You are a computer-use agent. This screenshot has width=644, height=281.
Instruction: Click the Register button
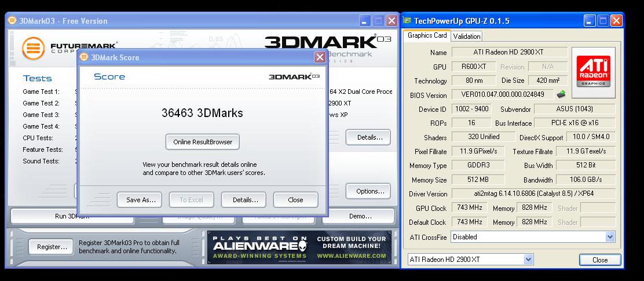51,247
